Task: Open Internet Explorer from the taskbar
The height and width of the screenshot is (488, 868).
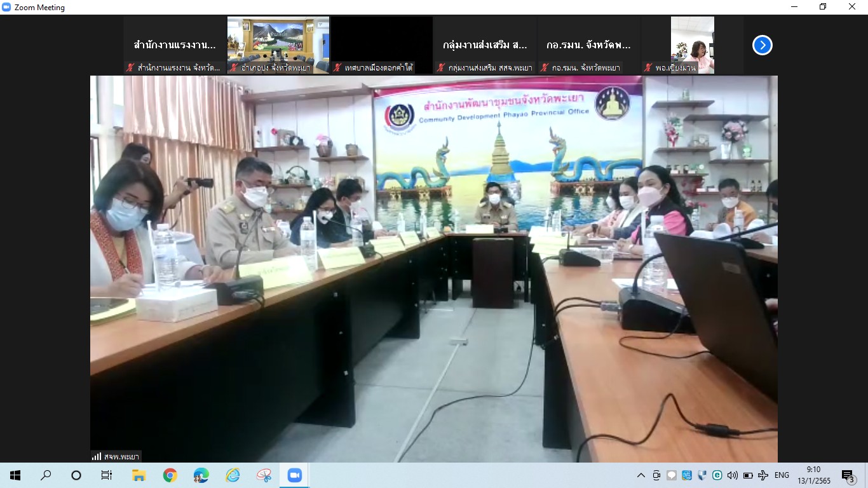Action: point(233,475)
